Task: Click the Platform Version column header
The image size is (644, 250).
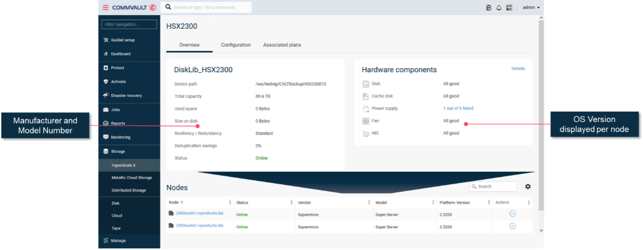Action: click(x=454, y=203)
